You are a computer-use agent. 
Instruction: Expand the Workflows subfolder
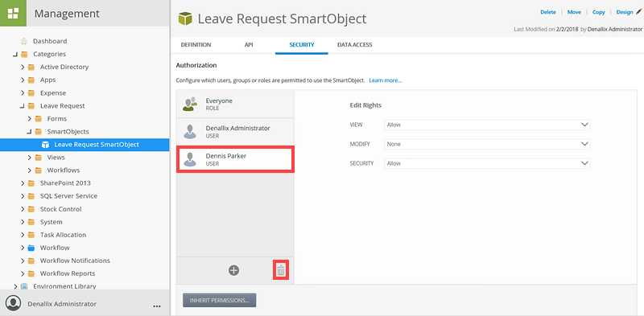[x=30, y=170]
